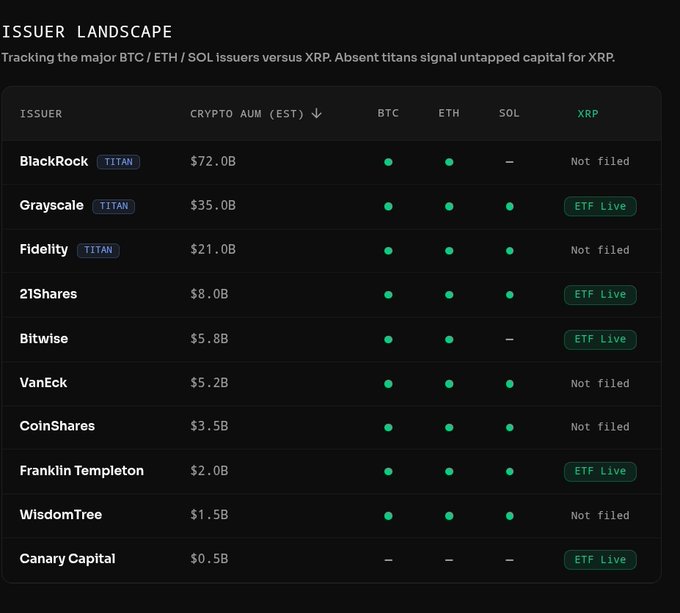Click Fidelity's green BTC dot
This screenshot has height=613, width=680.
388,251
